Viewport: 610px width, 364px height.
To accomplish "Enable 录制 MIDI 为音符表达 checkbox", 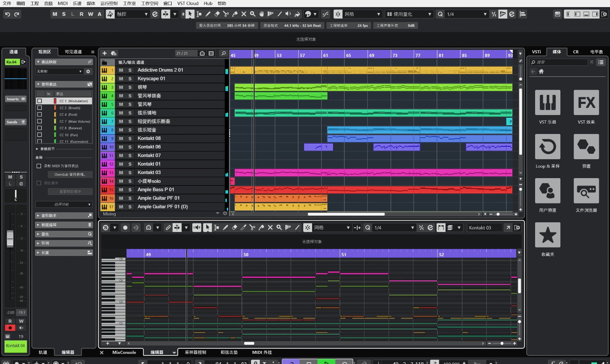I will pyautogui.click(x=39, y=166).
